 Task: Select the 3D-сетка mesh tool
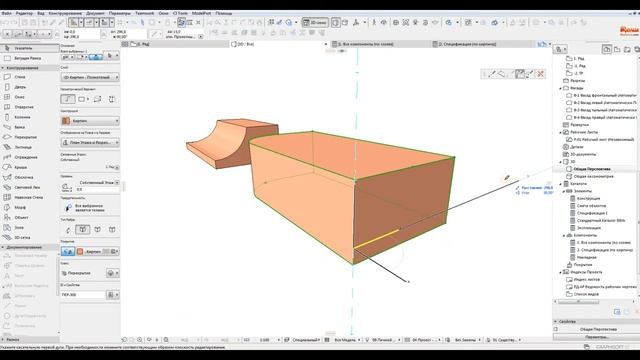[x=29, y=238]
